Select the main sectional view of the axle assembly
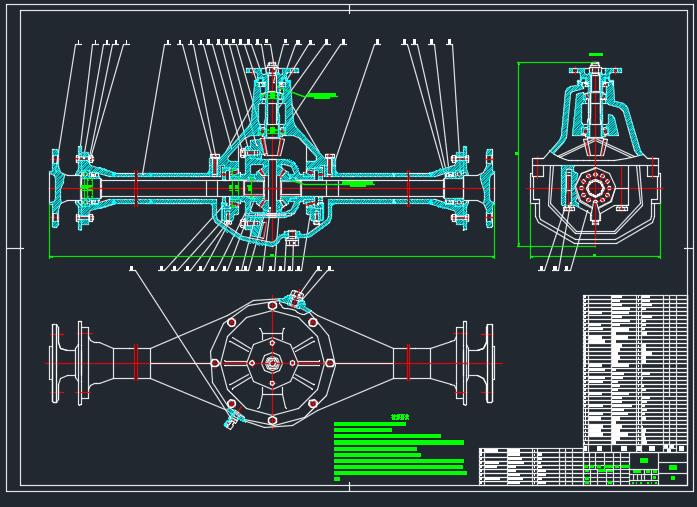Screen dimensions: 697x507 click(x=272, y=156)
